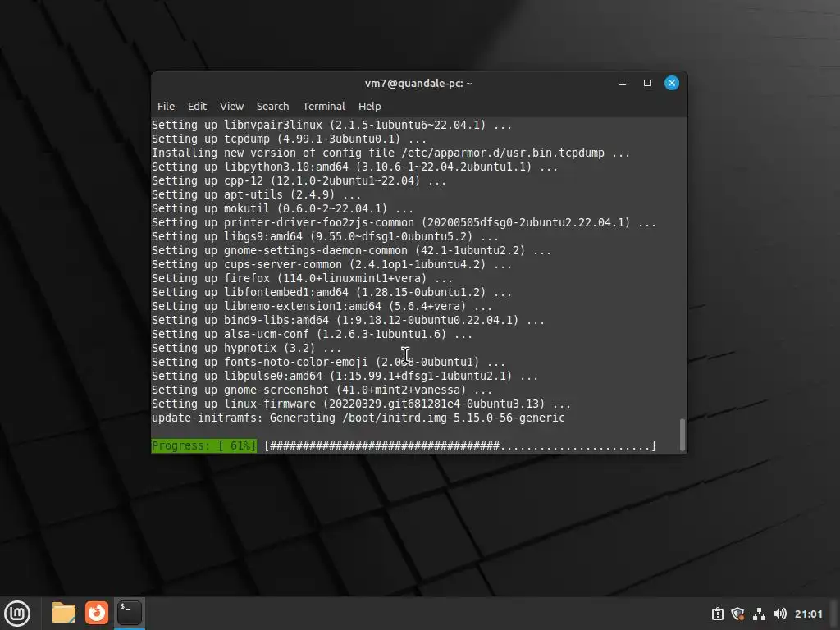Open the Update Manager shield tray icon
The width and height of the screenshot is (840, 630).
click(737, 614)
